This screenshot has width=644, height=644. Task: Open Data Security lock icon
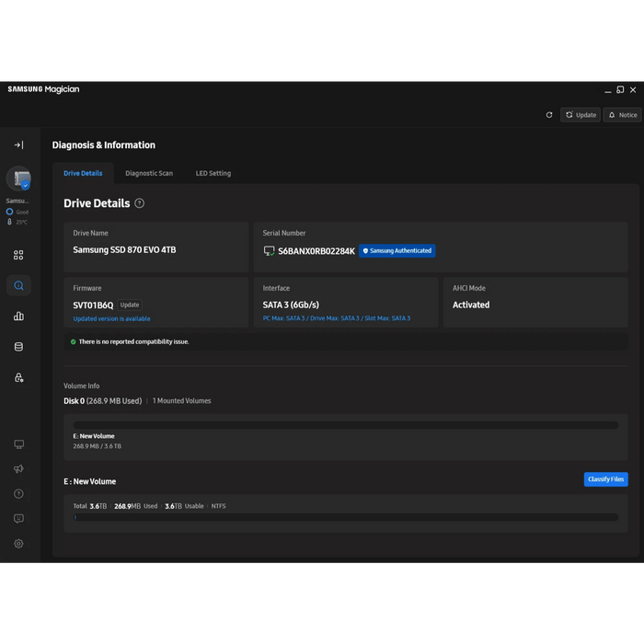coord(18,377)
